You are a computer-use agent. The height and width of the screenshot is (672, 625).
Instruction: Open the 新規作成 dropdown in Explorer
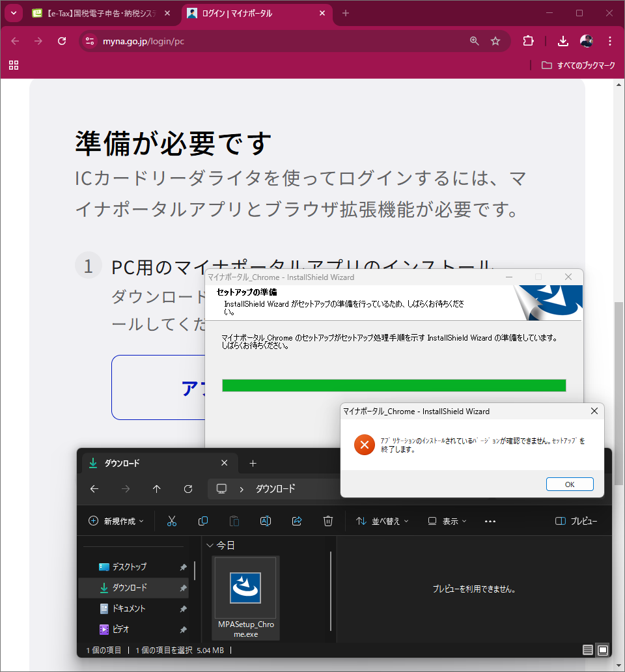click(116, 521)
